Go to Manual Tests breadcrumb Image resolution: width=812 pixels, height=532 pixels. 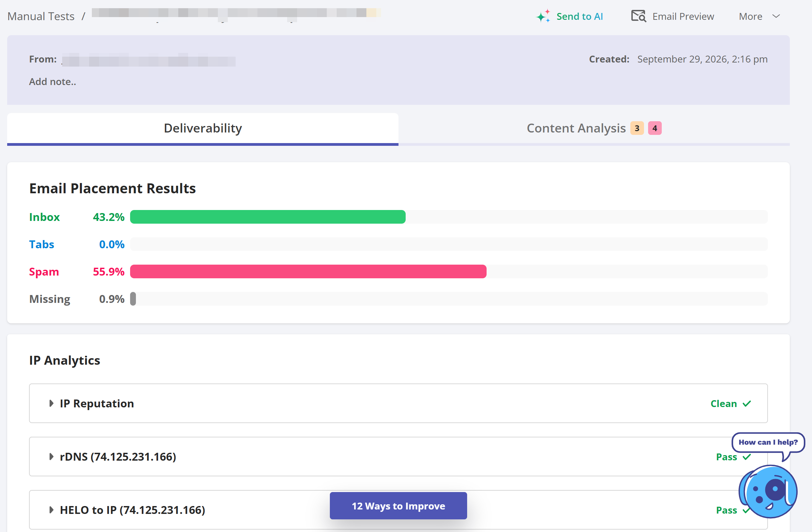point(41,16)
